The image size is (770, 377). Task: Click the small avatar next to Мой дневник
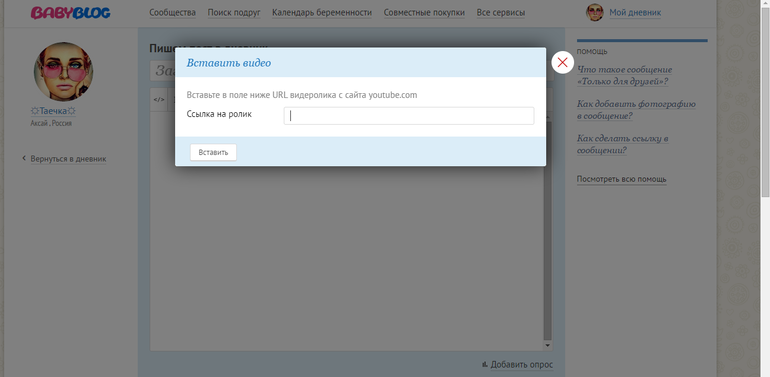[594, 12]
